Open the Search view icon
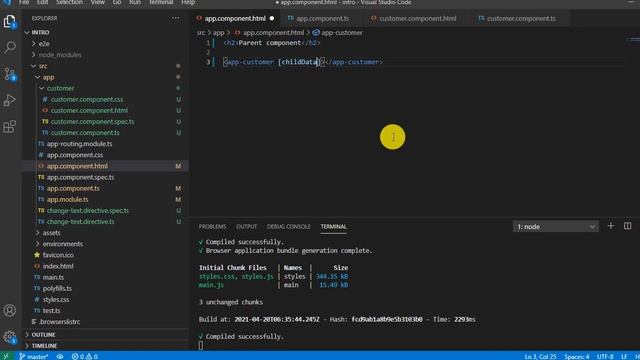Viewport: 640px width, 360px height. point(9,47)
